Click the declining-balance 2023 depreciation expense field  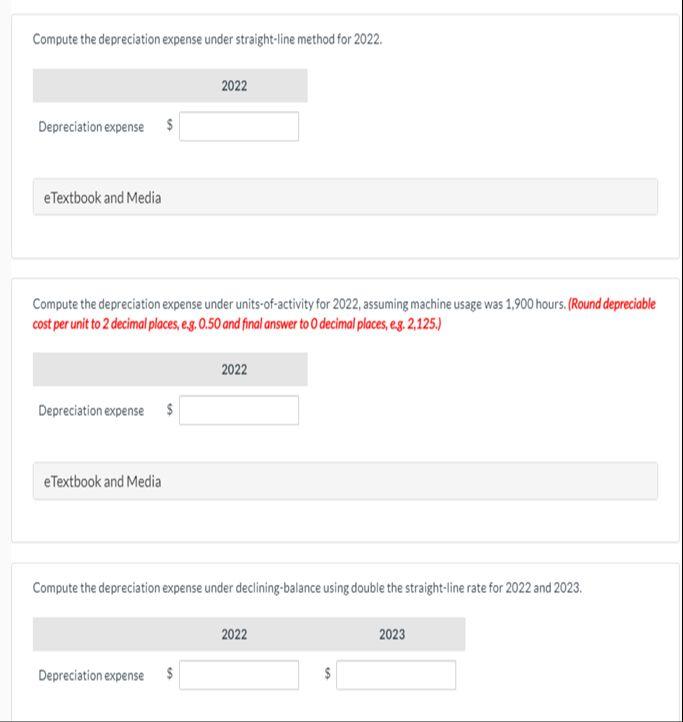click(396, 675)
